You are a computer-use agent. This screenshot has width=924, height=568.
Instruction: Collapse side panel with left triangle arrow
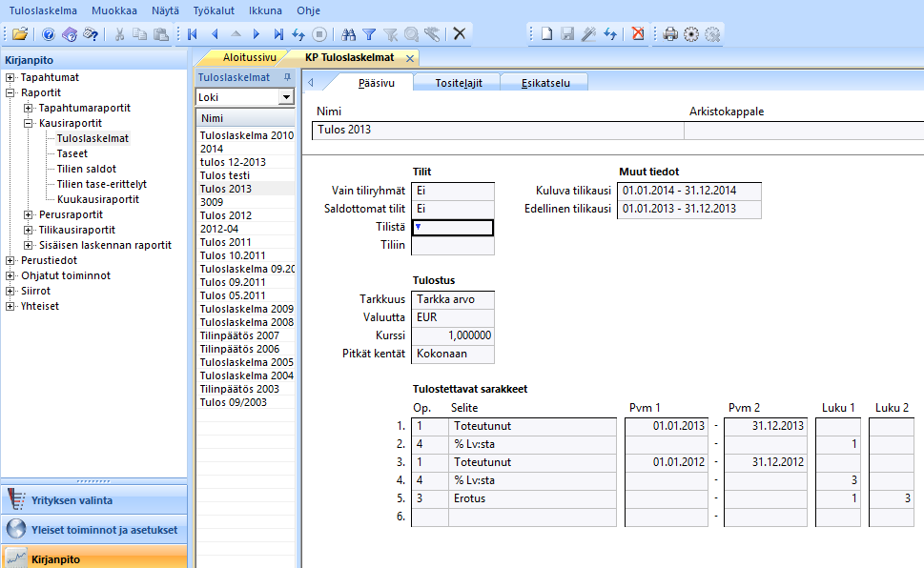(311, 83)
